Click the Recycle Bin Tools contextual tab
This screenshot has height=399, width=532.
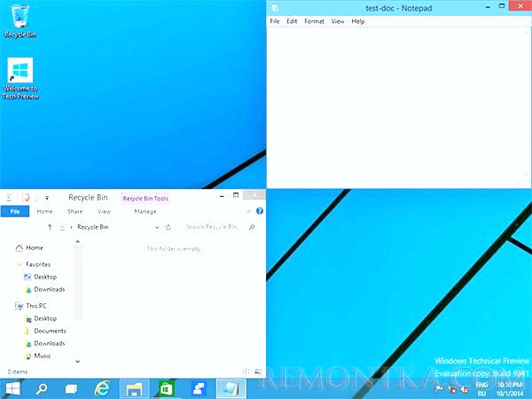point(145,199)
